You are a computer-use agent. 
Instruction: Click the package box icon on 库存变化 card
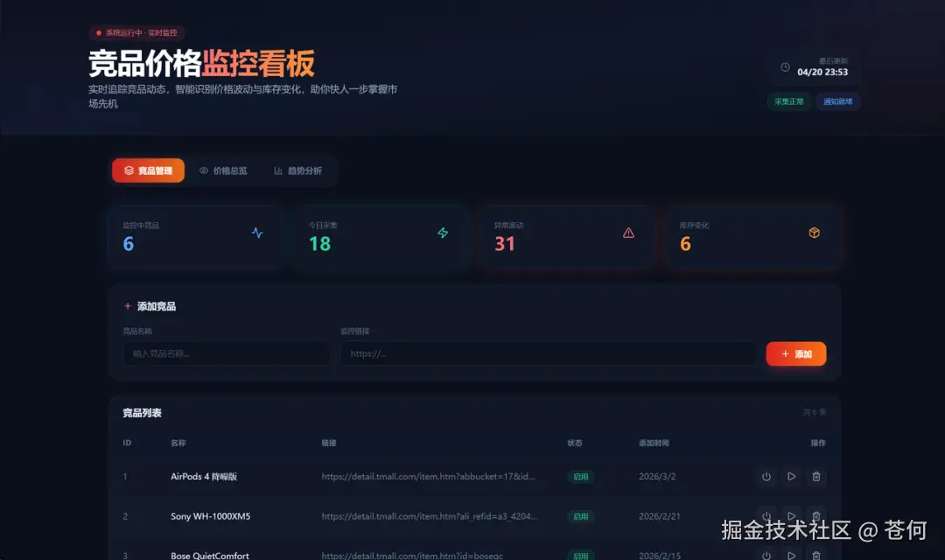coord(814,233)
